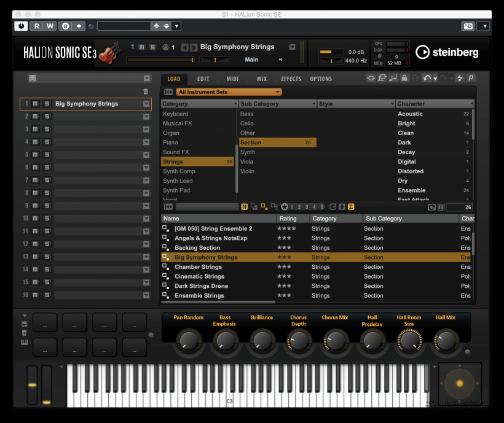Load the next program with the right arrow
The width and height of the screenshot is (504, 423).
click(194, 47)
